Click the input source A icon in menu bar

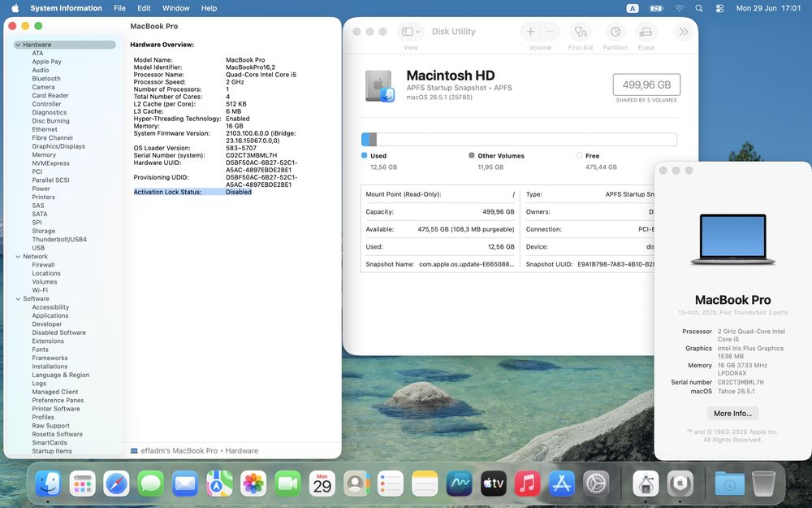pyautogui.click(x=633, y=8)
